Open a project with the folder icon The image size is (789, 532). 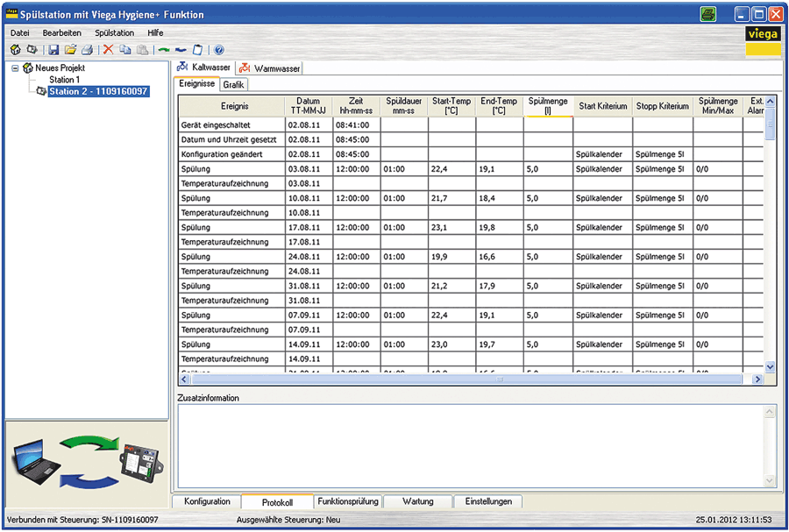pyautogui.click(x=70, y=50)
